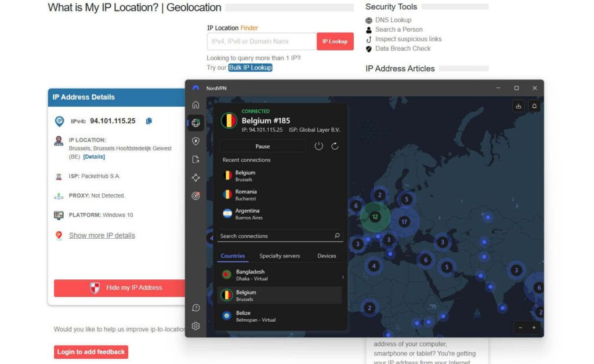Image resolution: width=594 pixels, height=364 pixels.
Task: Open Show more IP details link
Action: (x=102, y=235)
